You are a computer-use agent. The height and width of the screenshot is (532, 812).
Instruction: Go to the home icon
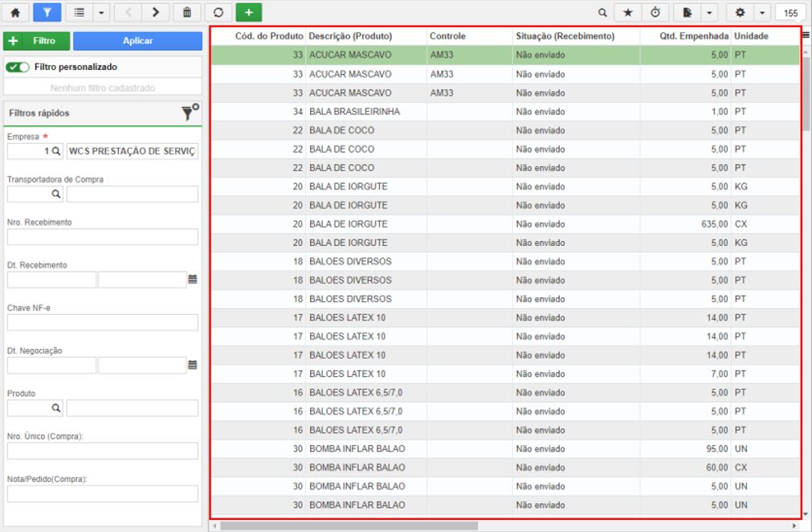point(15,12)
